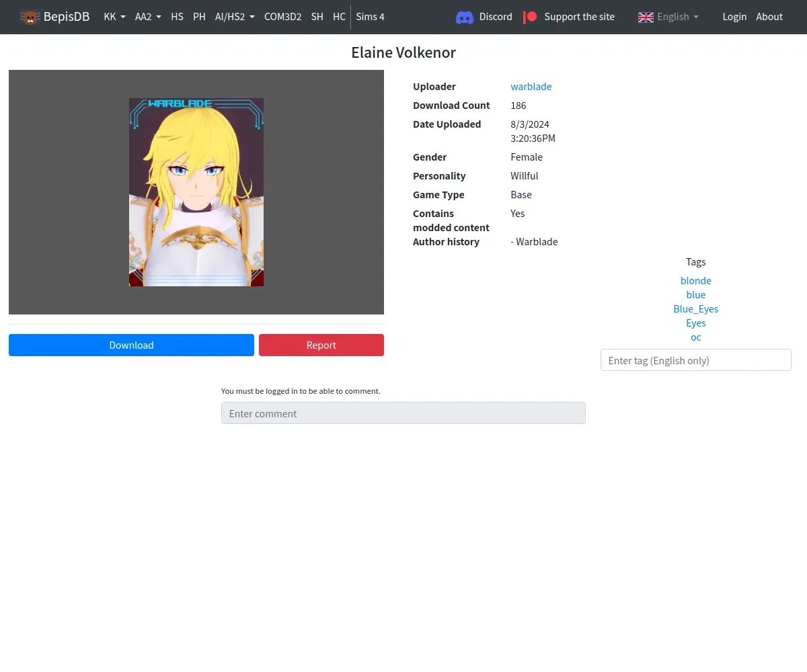The height and width of the screenshot is (672, 807).
Task: Click the Personality value Willful
Action: pyautogui.click(x=525, y=176)
